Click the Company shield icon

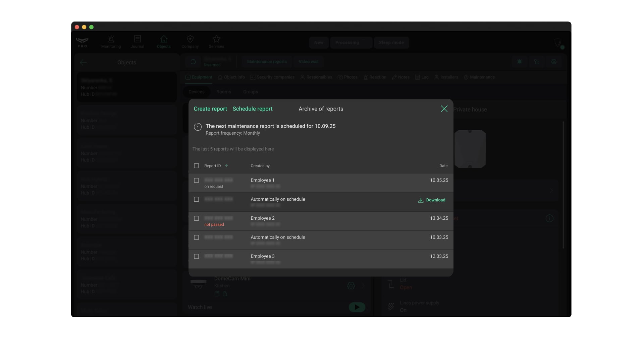(190, 39)
